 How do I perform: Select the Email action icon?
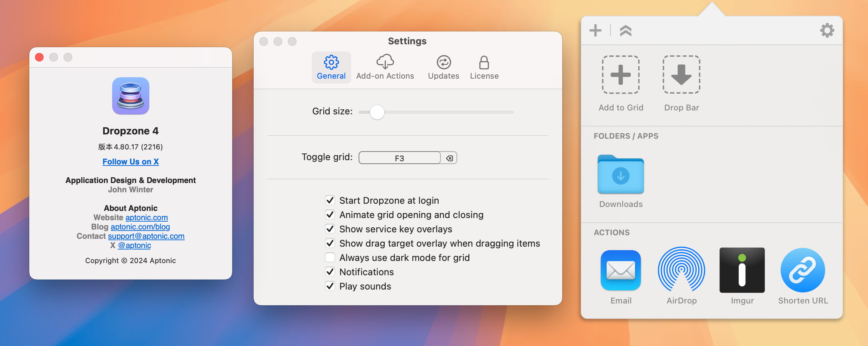[621, 270]
